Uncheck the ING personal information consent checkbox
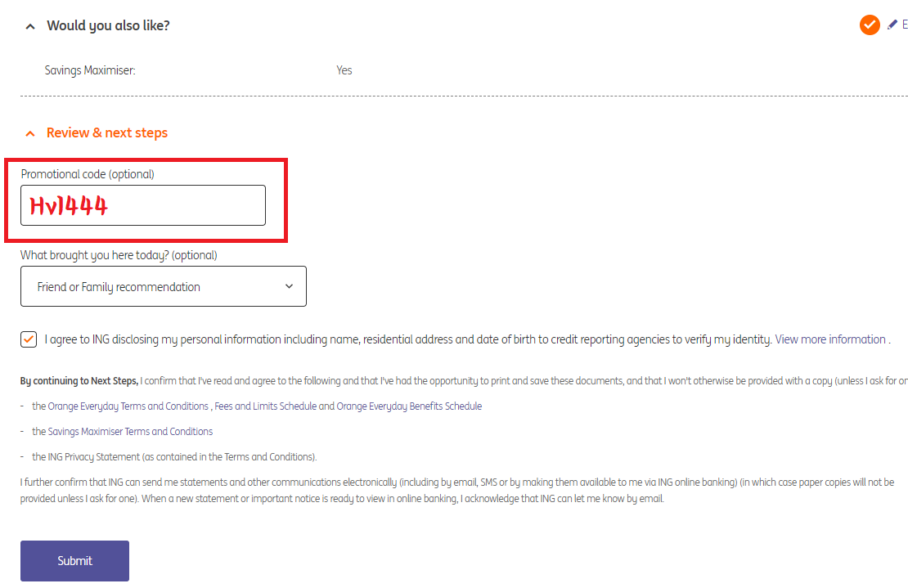The height and width of the screenshot is (588, 908). click(29, 339)
